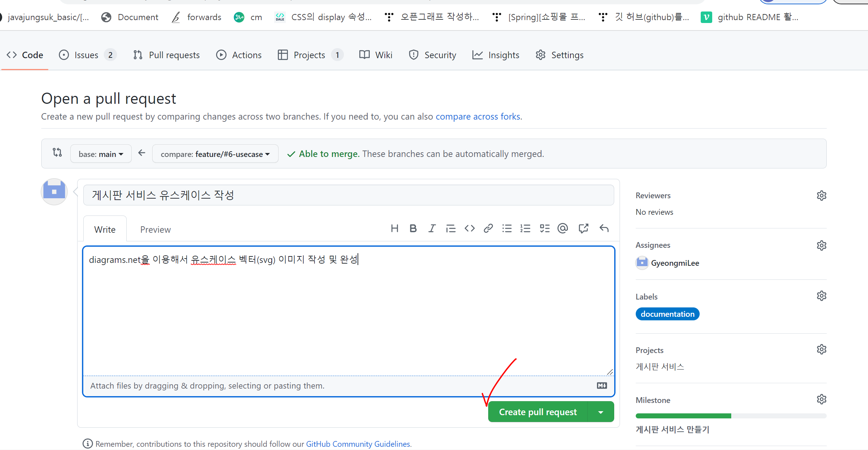This screenshot has width=868, height=450.
Task: Click the mention (@) icon
Action: tap(563, 228)
